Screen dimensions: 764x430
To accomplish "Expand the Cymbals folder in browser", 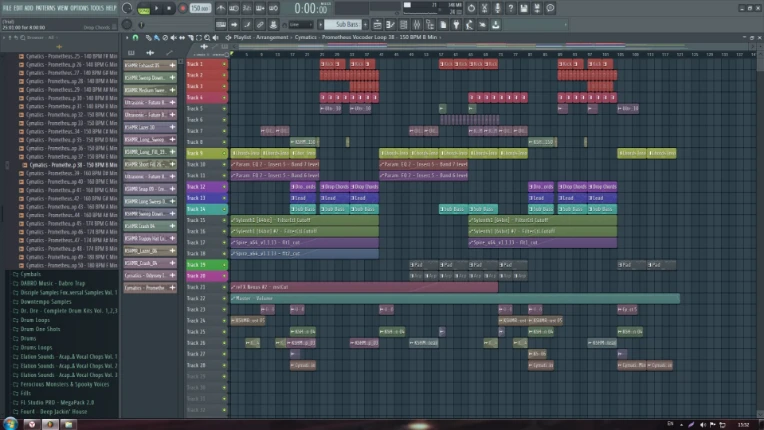I will point(30,274).
